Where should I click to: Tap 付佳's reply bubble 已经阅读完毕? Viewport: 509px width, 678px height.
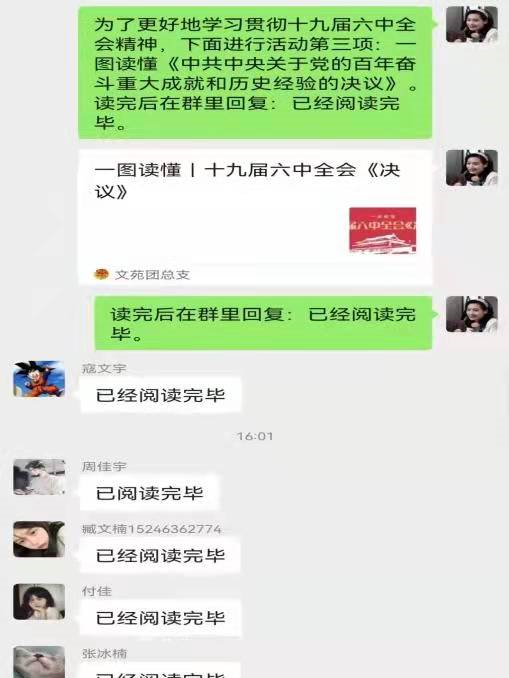(x=160, y=618)
